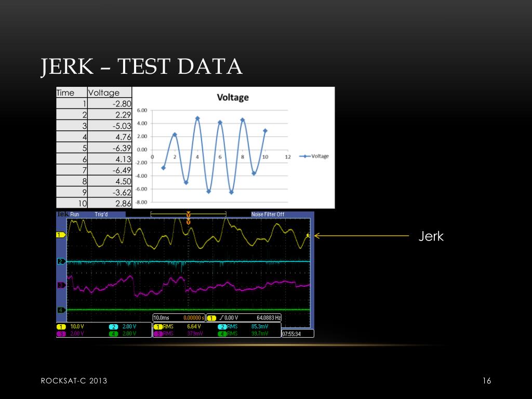Click channel 2 RMS value 85.3mV

260,326
